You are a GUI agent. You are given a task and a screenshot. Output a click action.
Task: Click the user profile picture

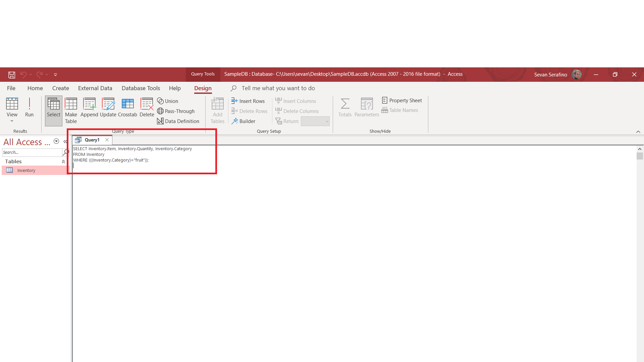click(x=577, y=74)
